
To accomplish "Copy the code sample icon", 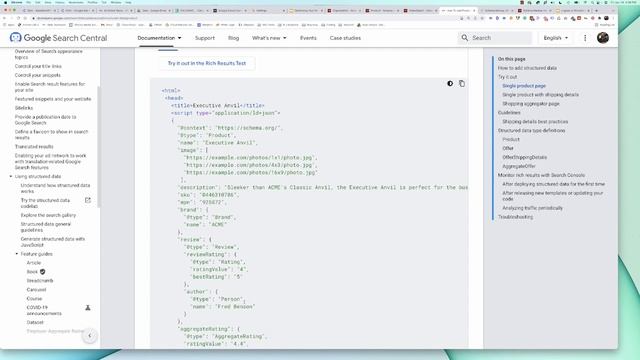I will pos(462,84).
